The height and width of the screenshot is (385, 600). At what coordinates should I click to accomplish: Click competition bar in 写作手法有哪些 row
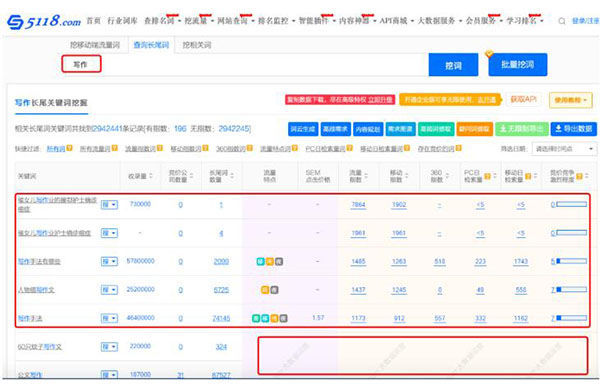[x=571, y=261]
